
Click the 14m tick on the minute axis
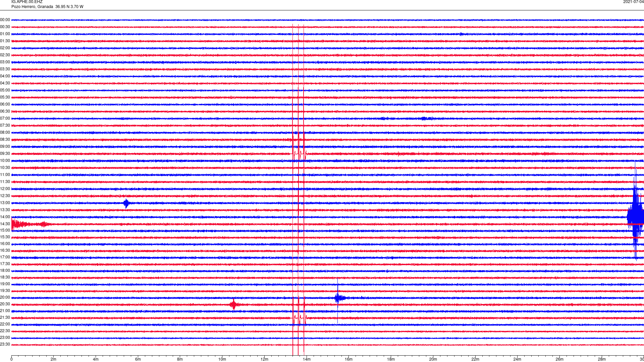[x=307, y=359]
